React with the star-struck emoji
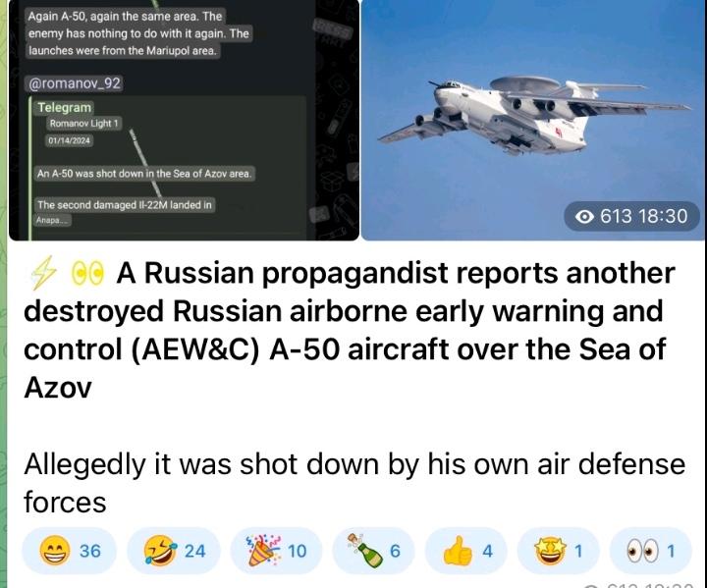 pos(558,551)
